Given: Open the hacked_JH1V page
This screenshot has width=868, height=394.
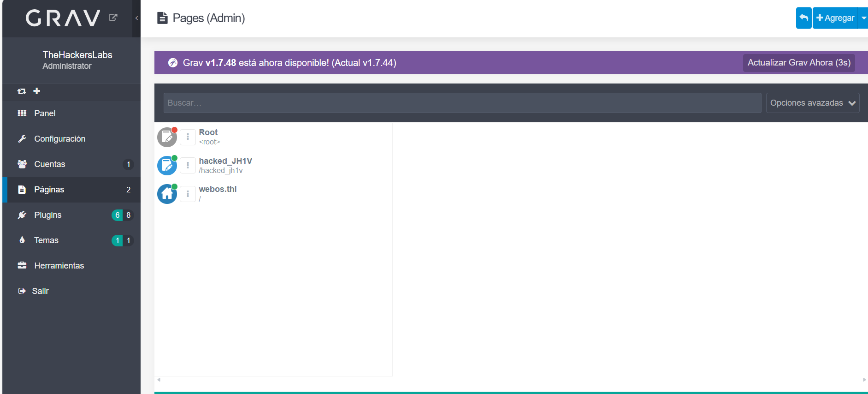Looking at the screenshot, I should [x=225, y=161].
